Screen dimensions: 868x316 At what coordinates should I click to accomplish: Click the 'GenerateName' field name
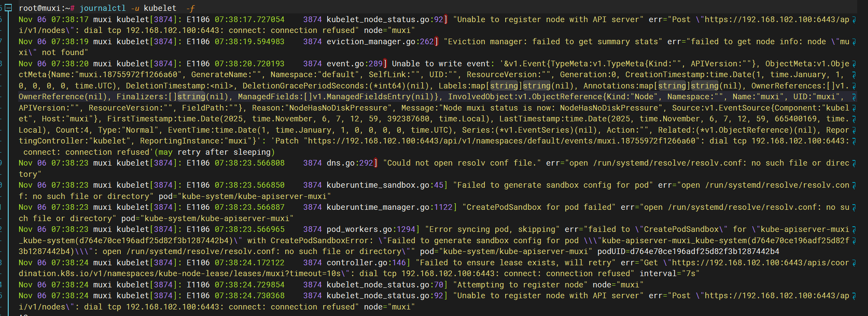(219, 75)
